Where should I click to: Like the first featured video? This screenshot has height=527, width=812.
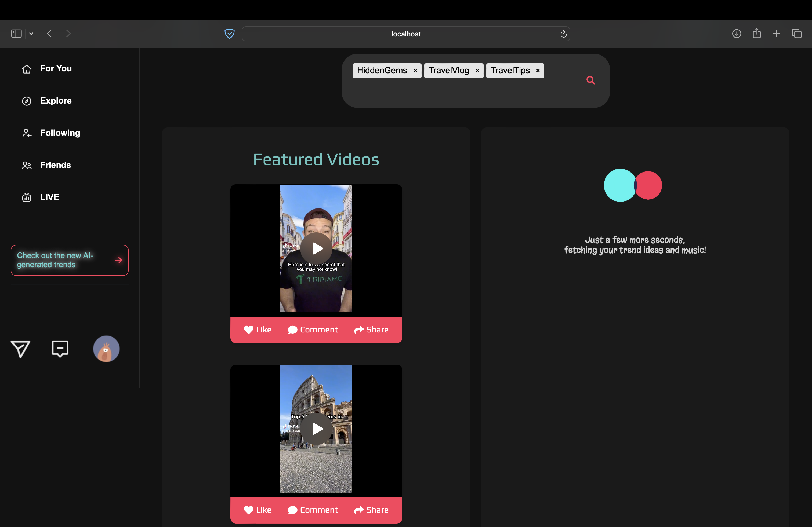[x=258, y=330]
